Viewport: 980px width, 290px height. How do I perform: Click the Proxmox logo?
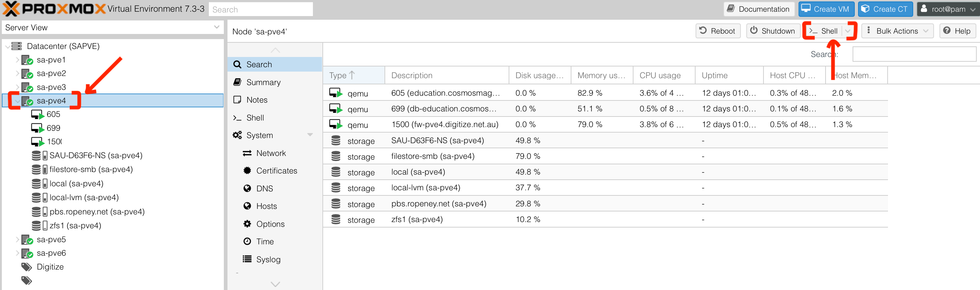tap(54, 9)
